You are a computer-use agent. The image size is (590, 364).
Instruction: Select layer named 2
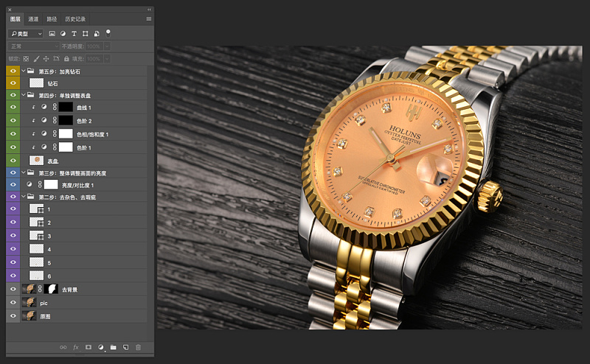pos(49,223)
